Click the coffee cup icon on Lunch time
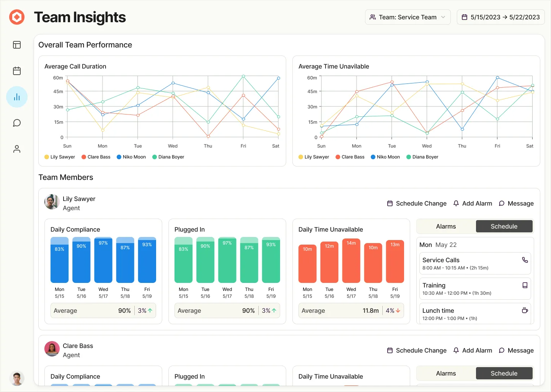This screenshot has width=551, height=392. point(525,310)
